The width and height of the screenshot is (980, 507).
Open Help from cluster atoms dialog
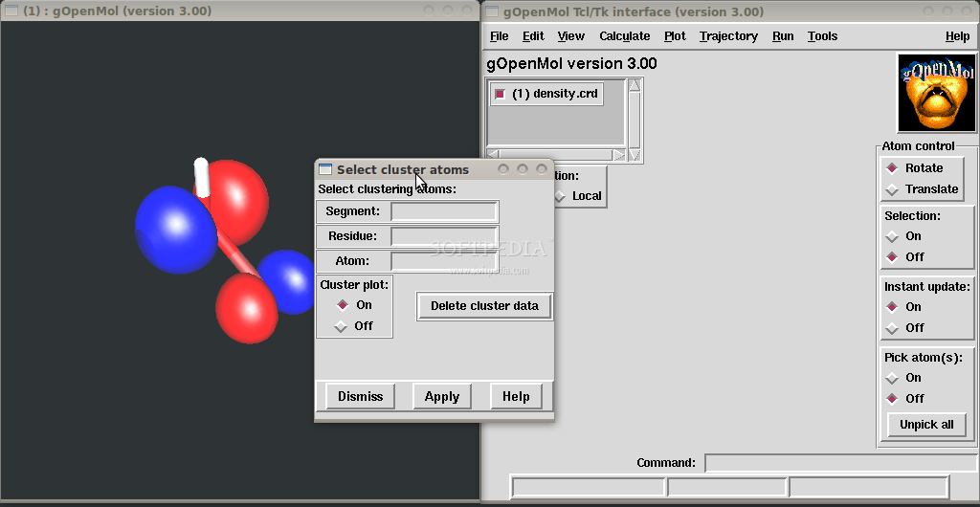[516, 396]
